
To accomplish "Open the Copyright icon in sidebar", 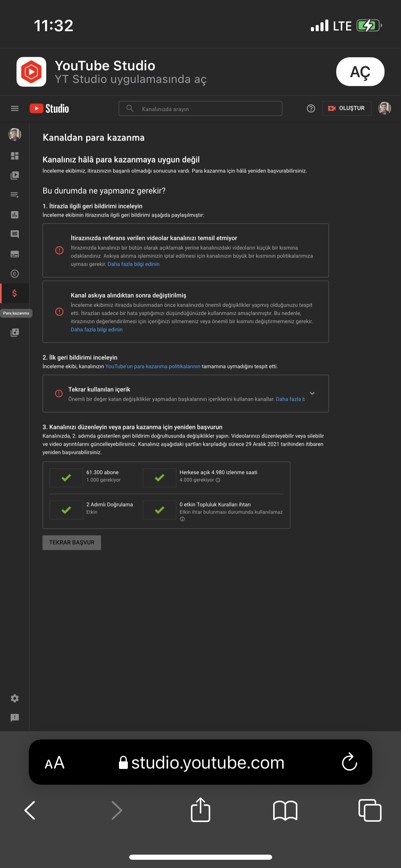I will coord(15,274).
